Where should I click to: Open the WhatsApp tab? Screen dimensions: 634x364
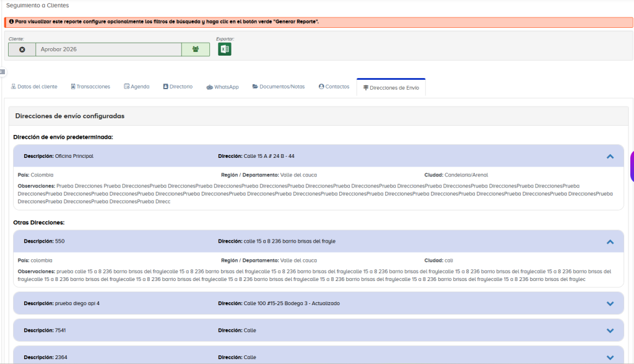coord(222,87)
